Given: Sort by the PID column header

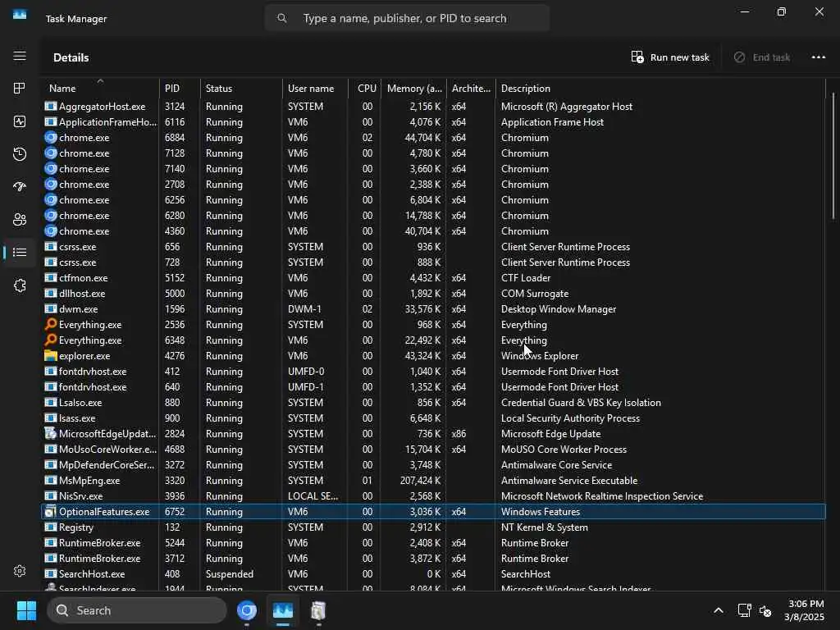Looking at the screenshot, I should point(180,89).
